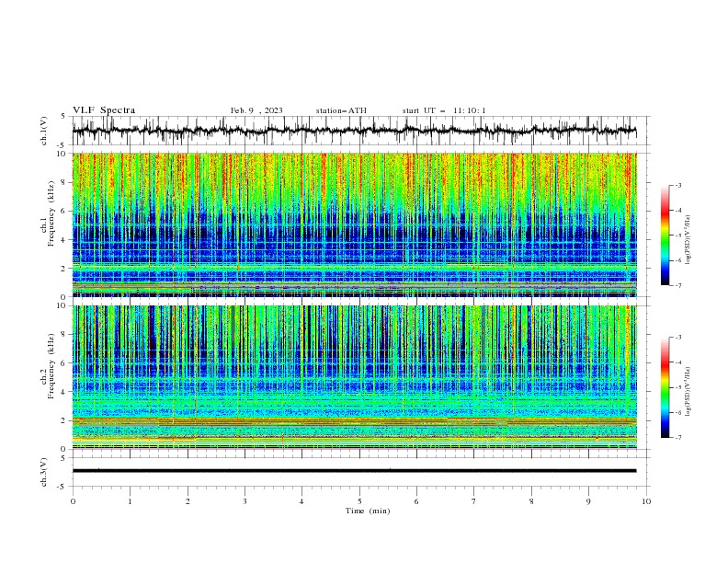Viewport: 728px width, 563px height.
Task: Click the time axis tick "8"
Action: pos(531,501)
